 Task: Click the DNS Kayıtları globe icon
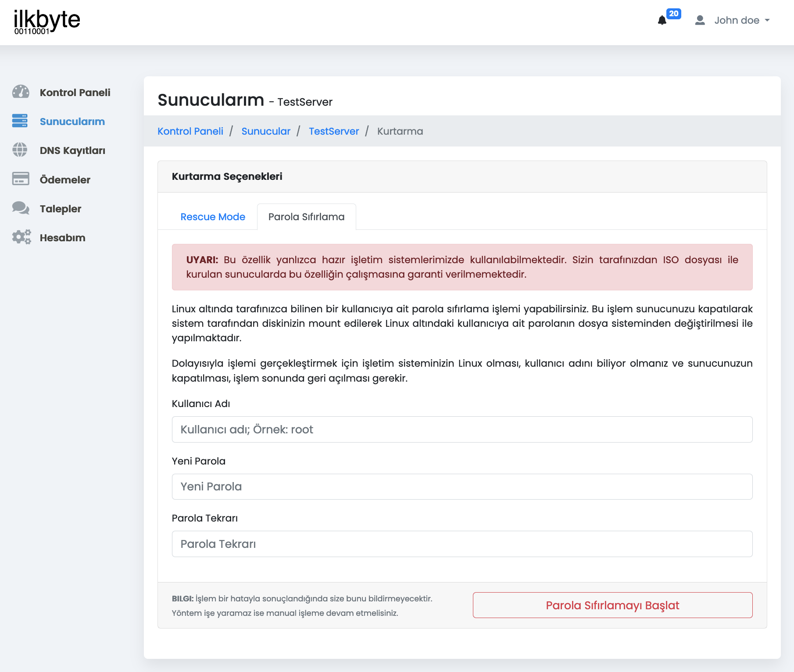[x=20, y=150]
